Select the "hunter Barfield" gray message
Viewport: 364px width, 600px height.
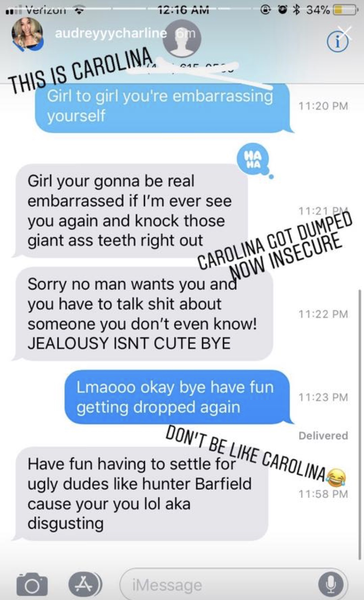pyautogui.click(x=140, y=494)
